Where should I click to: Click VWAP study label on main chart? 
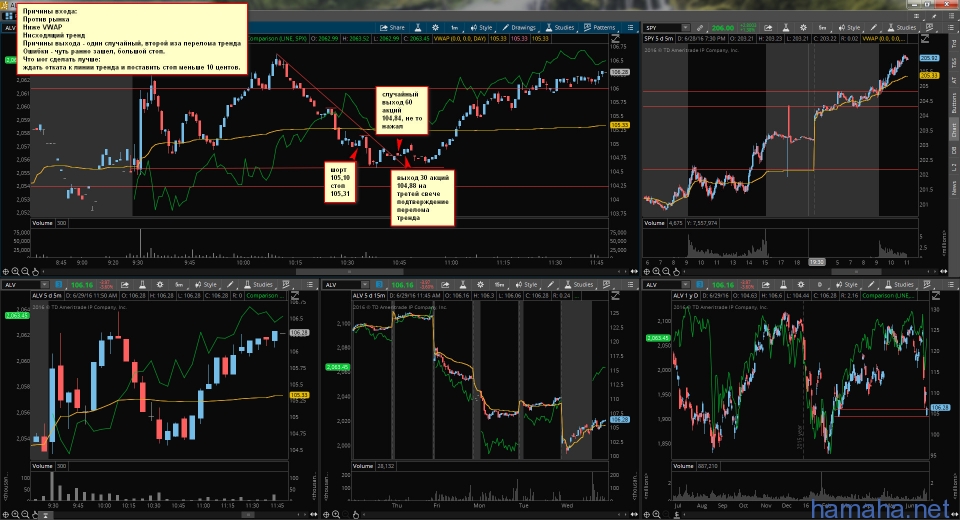[x=460, y=39]
